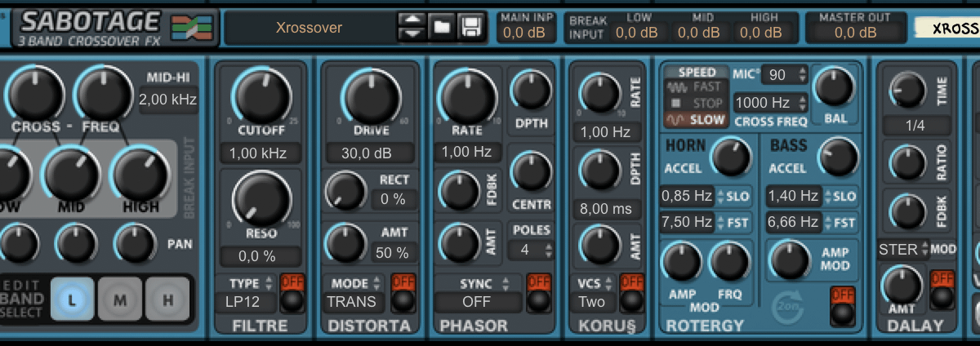Switch to the H band edit button
Viewport: 980px width, 346px height.
click(x=167, y=300)
